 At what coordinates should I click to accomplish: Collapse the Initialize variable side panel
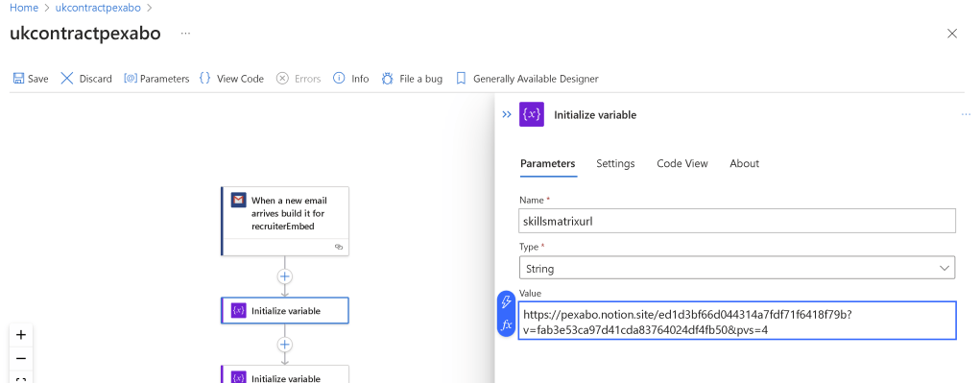pos(506,114)
